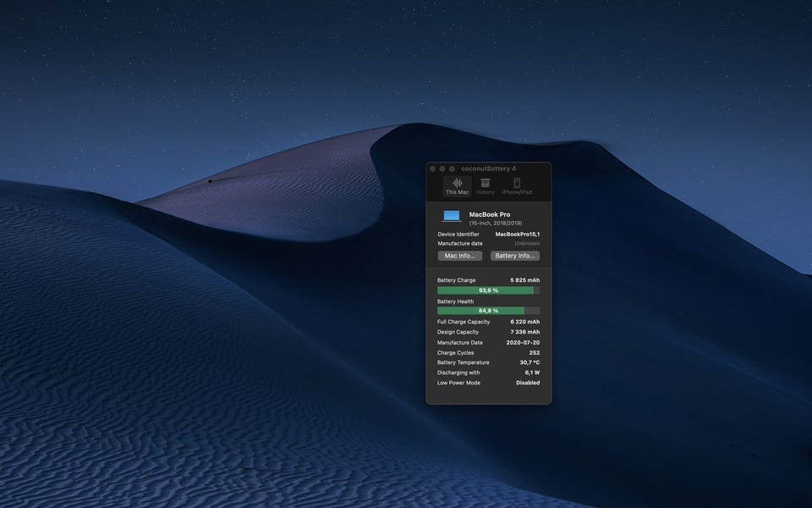Click the 6 220 mAh capacity value

pyautogui.click(x=525, y=322)
